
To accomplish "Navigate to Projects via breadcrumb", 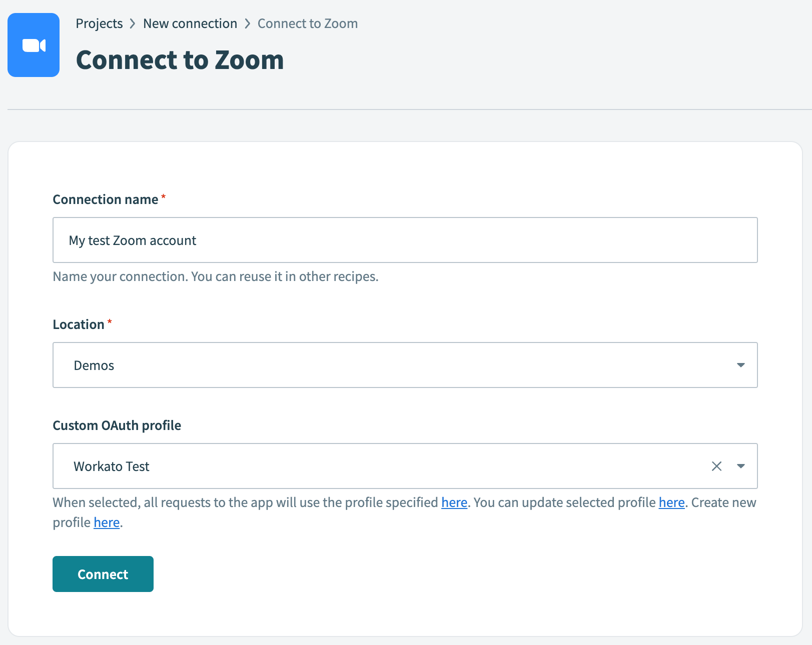I will pyautogui.click(x=99, y=23).
